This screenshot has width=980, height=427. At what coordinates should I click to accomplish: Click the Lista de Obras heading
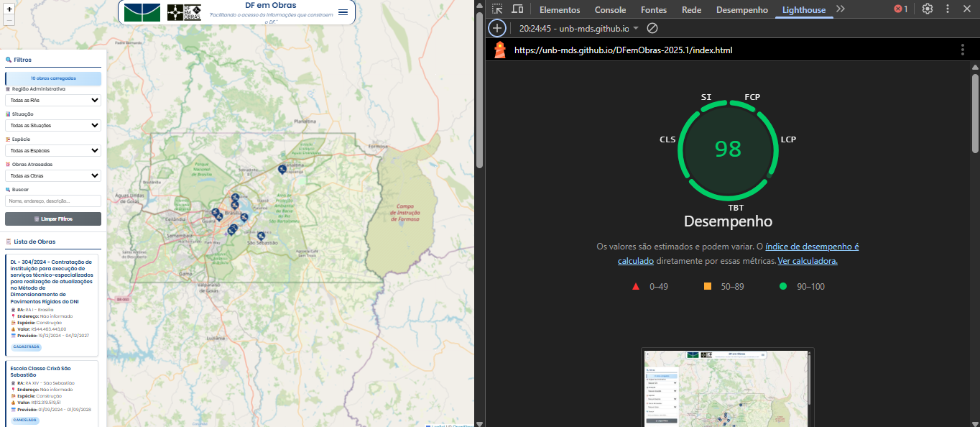[x=34, y=242]
